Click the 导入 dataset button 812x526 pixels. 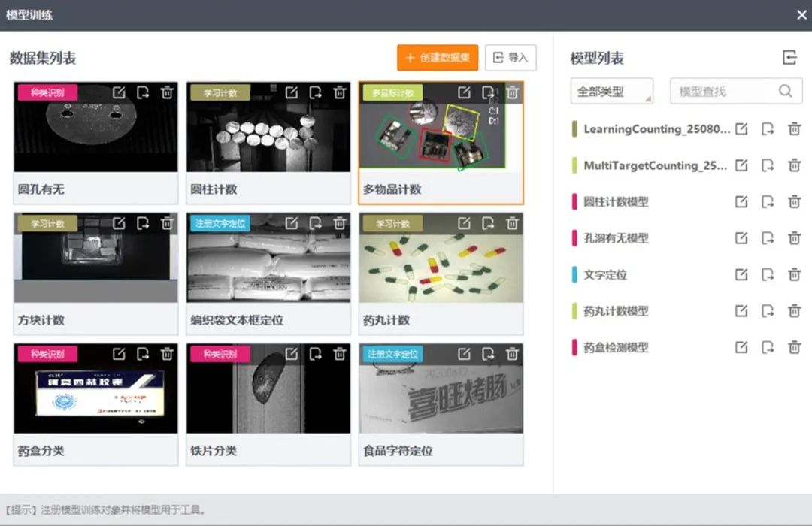tap(511, 58)
